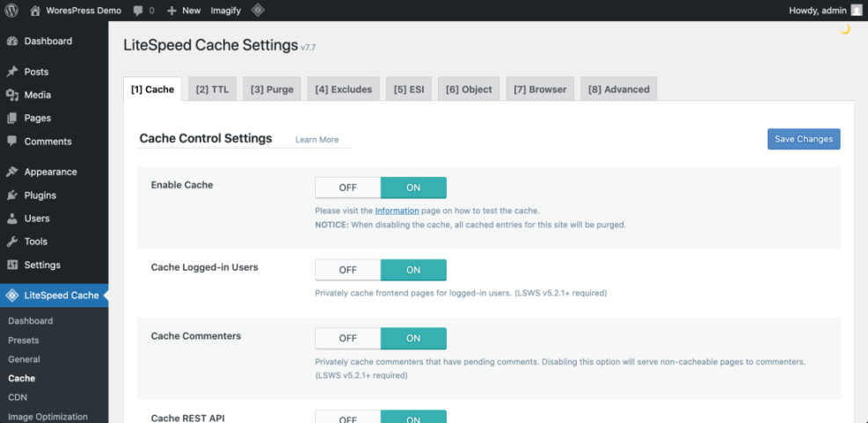The width and height of the screenshot is (868, 423).
Task: Open Comments in the sidebar
Action: pyautogui.click(x=48, y=142)
